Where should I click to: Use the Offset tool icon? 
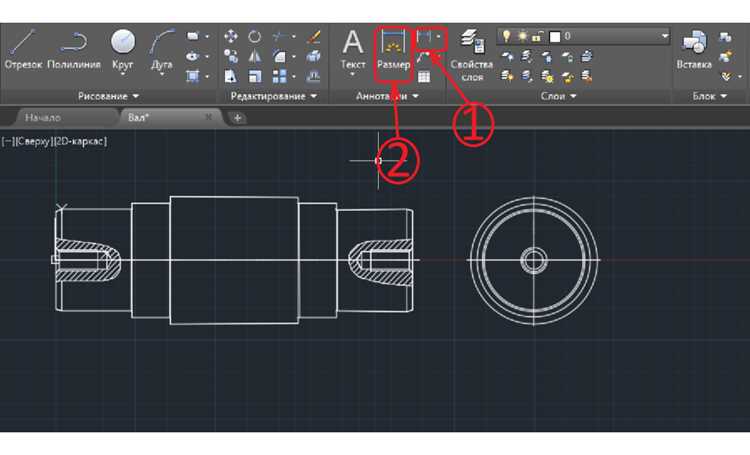pos(314,76)
